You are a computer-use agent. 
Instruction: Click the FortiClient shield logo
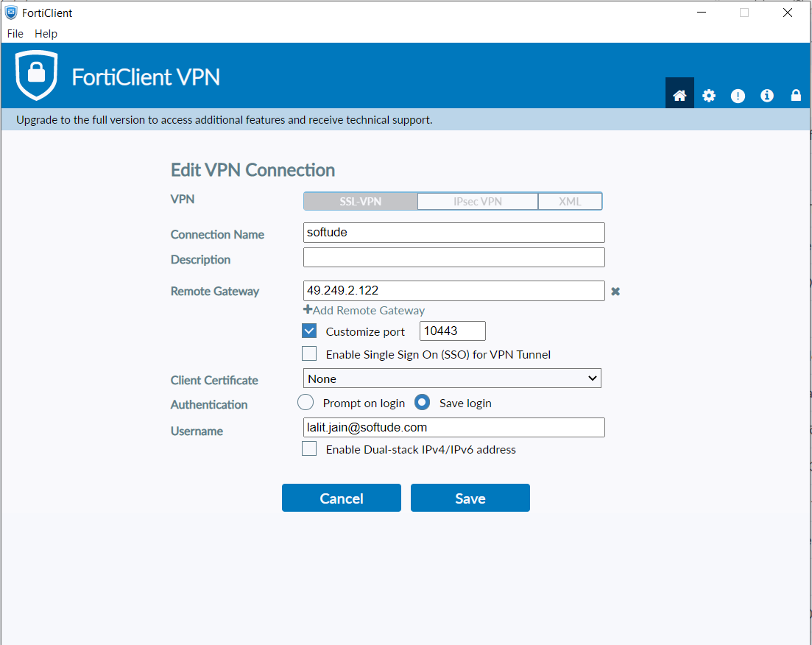(36, 75)
